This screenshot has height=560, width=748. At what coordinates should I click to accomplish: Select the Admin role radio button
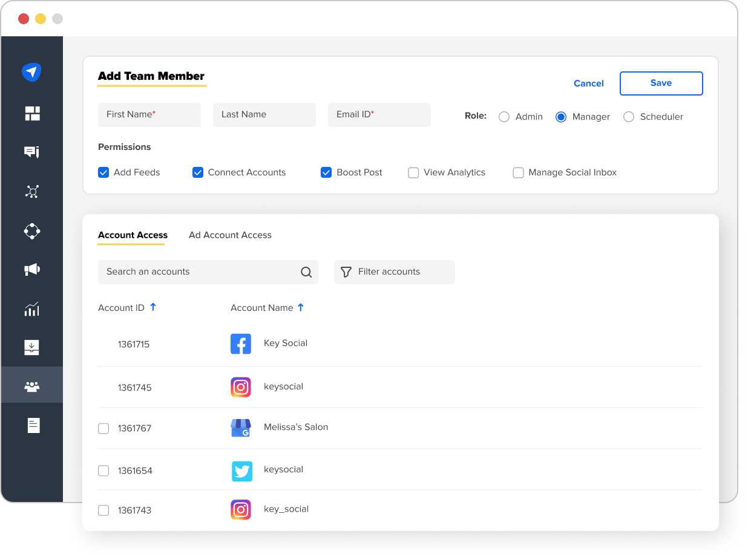[x=504, y=117]
